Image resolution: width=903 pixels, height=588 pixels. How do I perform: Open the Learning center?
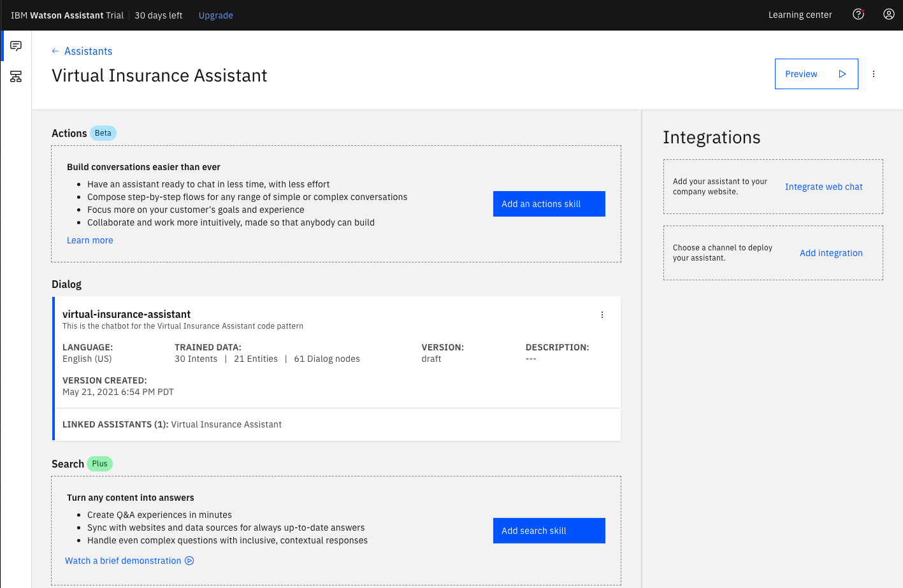pos(800,15)
